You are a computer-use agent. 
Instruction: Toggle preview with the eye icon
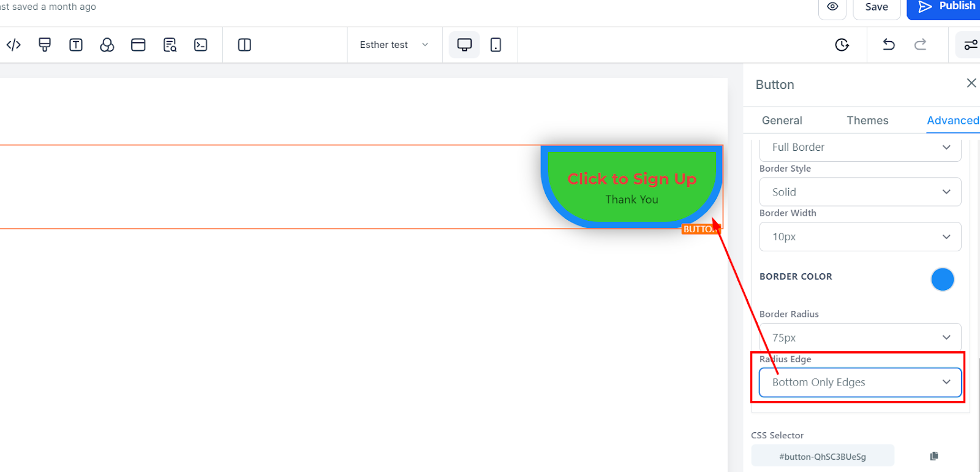click(x=832, y=7)
